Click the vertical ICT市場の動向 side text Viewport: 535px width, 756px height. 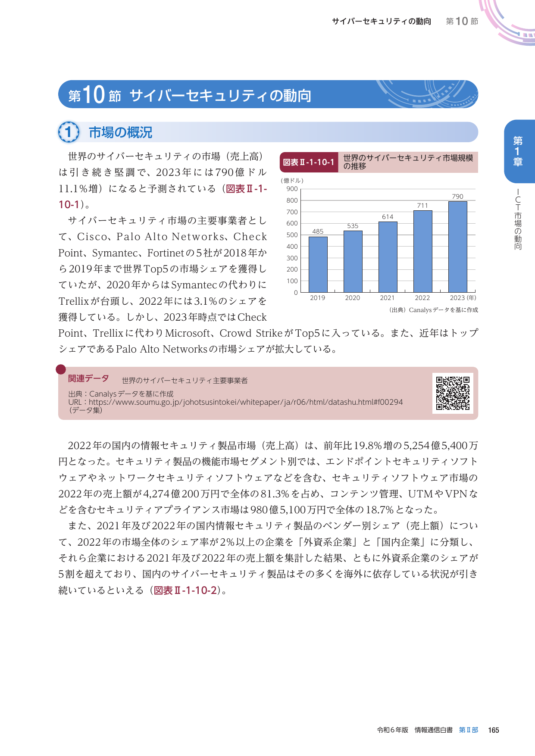[518, 220]
